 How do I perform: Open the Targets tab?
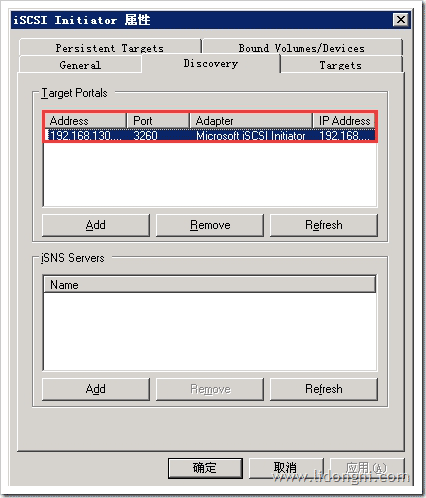pos(341,65)
